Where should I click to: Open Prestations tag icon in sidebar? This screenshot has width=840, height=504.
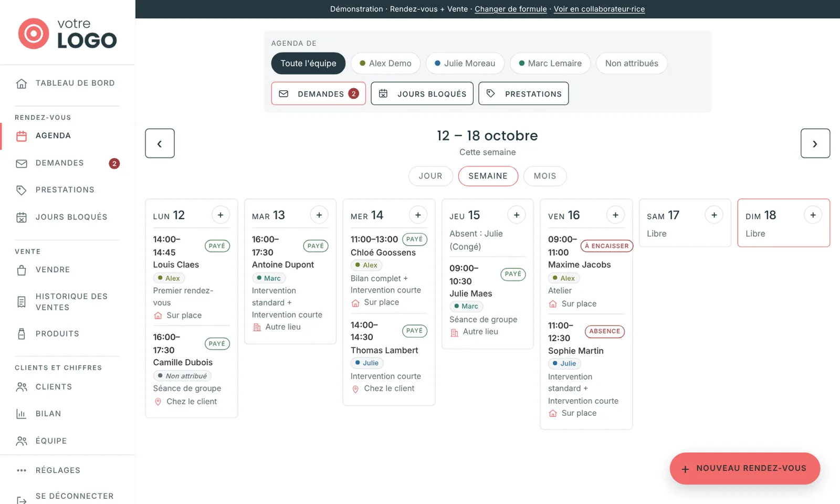click(x=22, y=190)
